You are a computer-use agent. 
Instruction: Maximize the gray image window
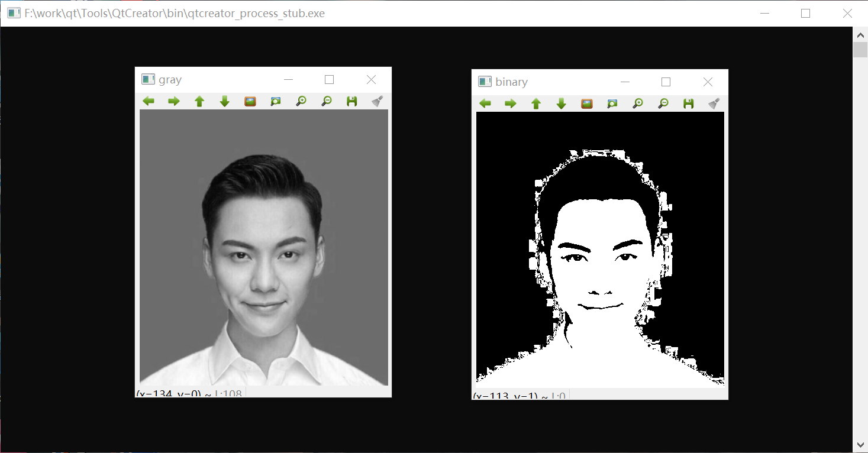[x=330, y=80]
